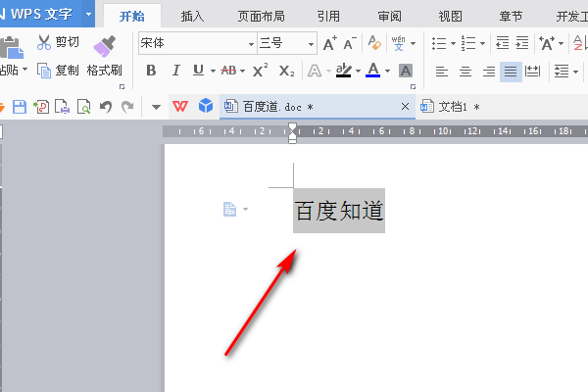Click the bulleted list icon
The image size is (588, 392).
point(439,43)
